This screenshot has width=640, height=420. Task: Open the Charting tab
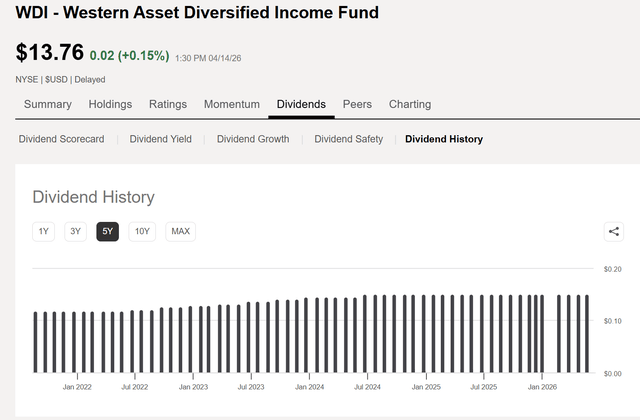[410, 104]
